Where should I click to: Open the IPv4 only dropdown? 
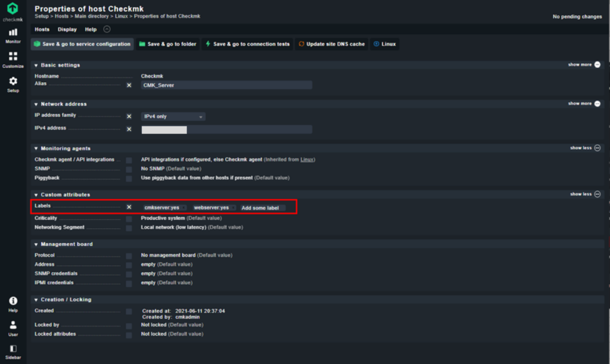(173, 116)
